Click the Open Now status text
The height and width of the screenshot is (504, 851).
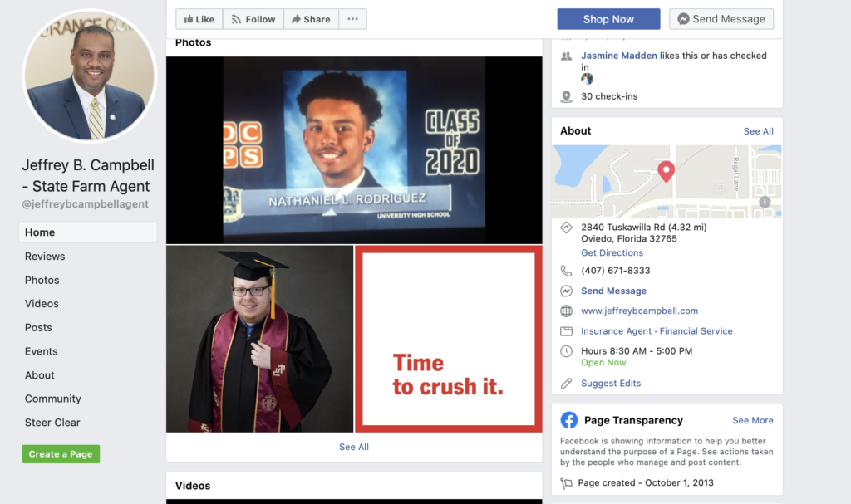pyautogui.click(x=603, y=362)
